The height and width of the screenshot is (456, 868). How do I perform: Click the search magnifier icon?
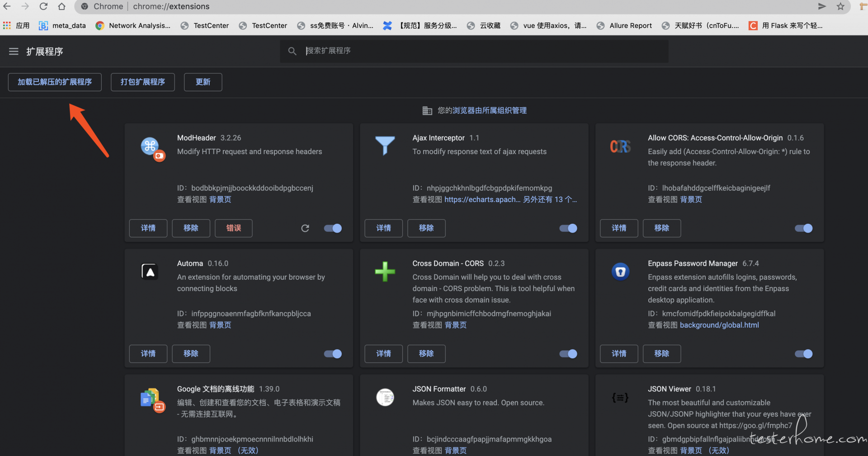coord(292,51)
